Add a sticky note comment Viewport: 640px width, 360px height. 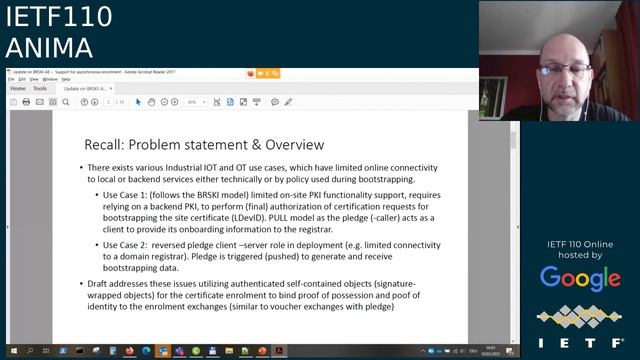pyautogui.click(x=275, y=102)
